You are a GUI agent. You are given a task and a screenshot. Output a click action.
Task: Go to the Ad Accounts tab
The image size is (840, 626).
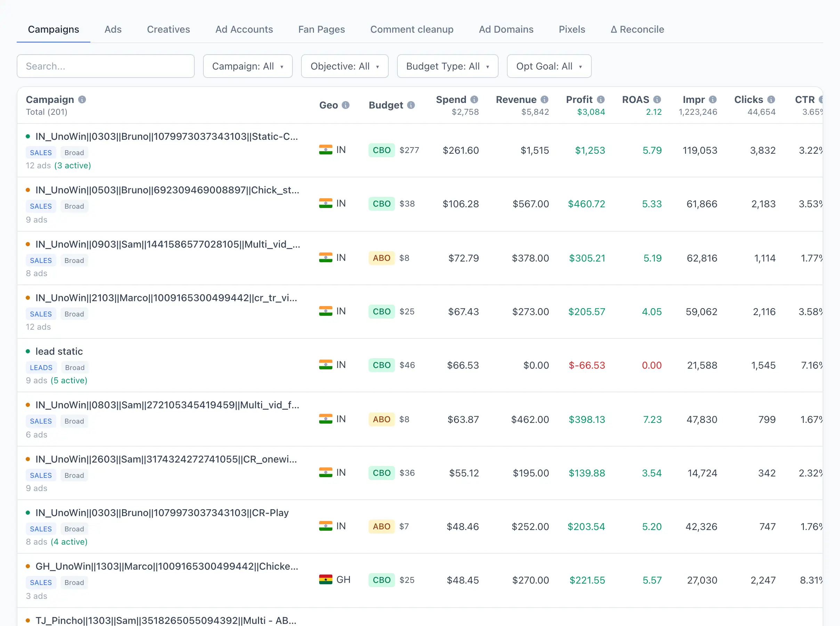244,30
